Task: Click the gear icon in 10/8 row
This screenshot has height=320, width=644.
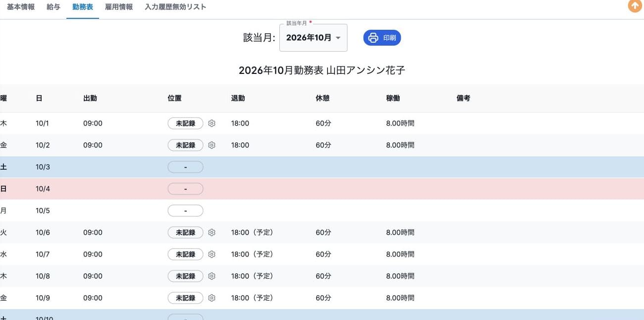Action: 212,276
